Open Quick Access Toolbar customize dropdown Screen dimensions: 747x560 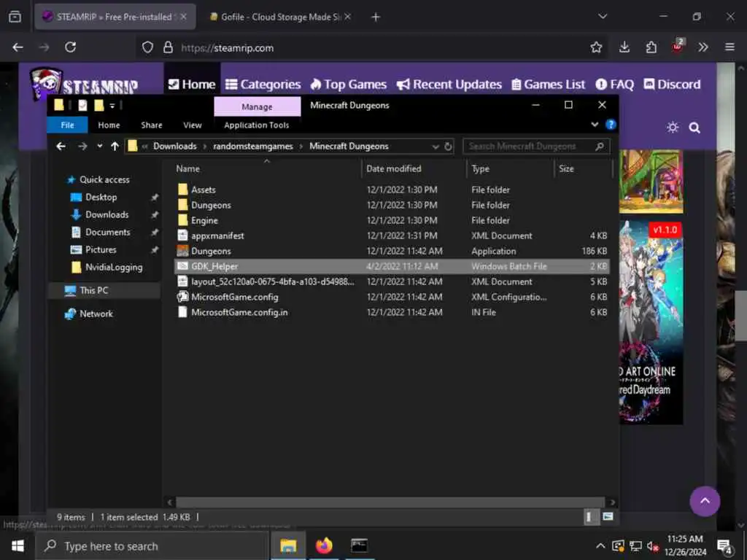tap(112, 106)
